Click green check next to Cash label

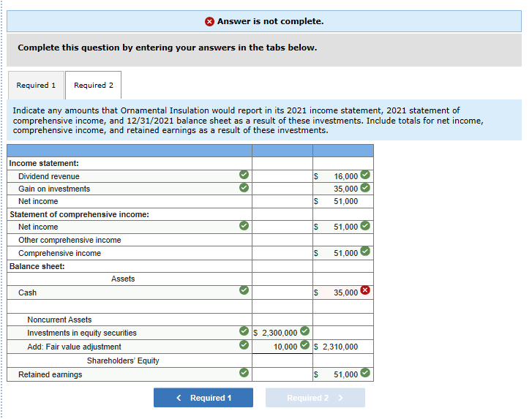pos(244,290)
